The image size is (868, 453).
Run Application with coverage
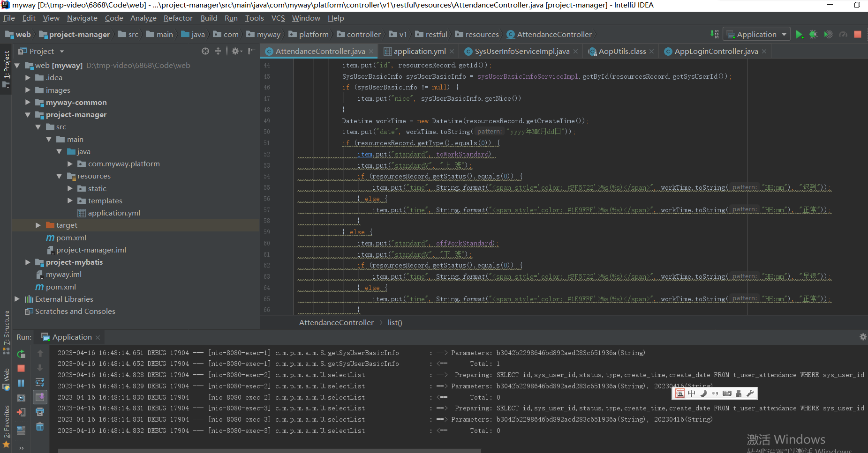(829, 34)
